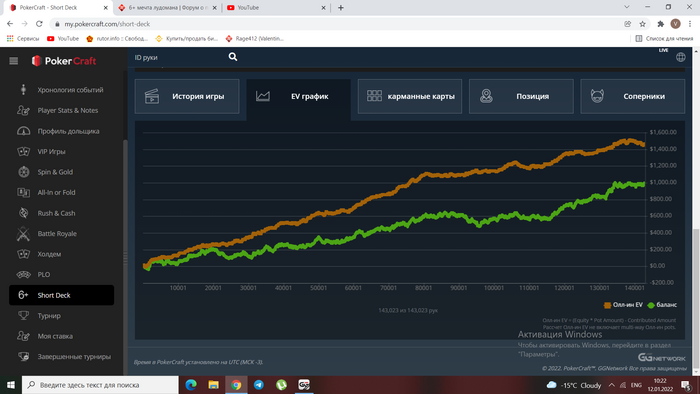Open the YouTube bookmark
This screenshot has width=700, height=394.
63,39
